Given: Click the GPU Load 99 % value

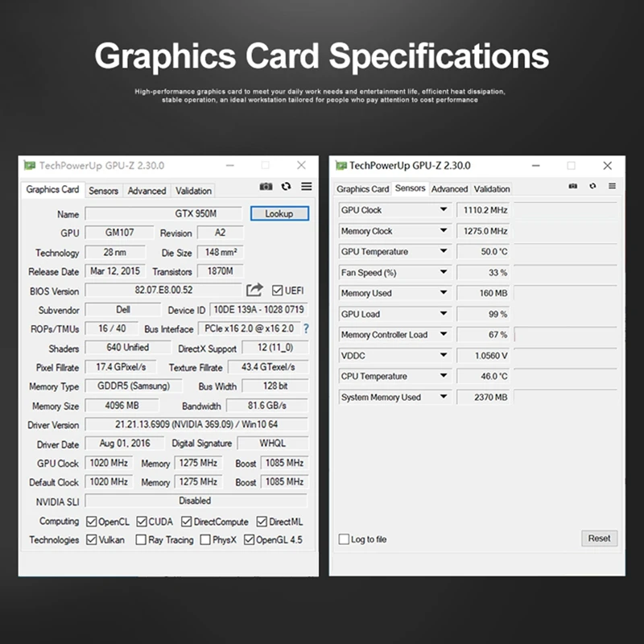Looking at the screenshot, I should (x=483, y=314).
